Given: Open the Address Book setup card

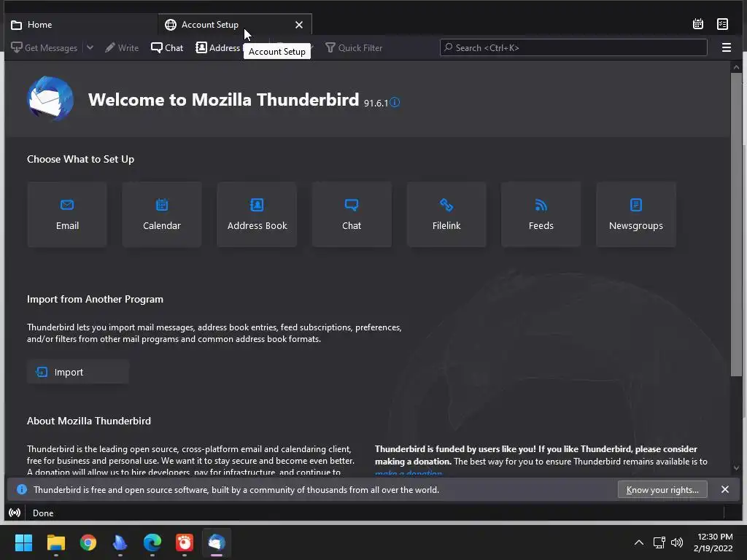Looking at the screenshot, I should (257, 214).
